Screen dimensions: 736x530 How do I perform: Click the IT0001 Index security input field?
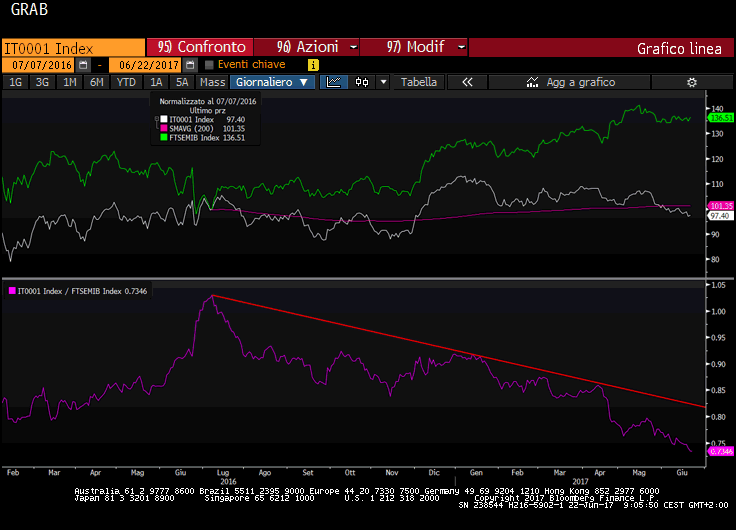click(74, 48)
